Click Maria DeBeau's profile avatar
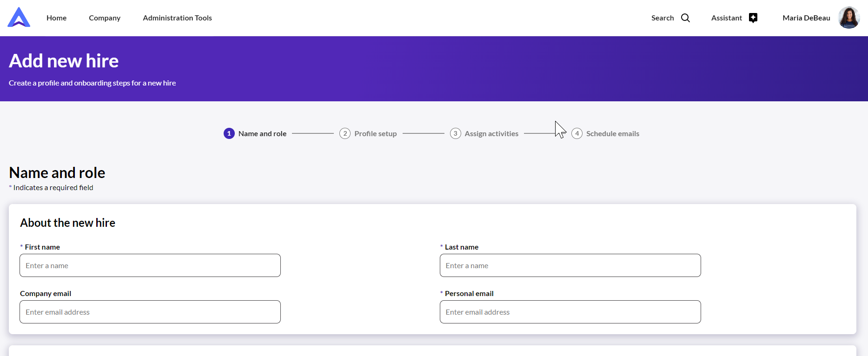This screenshot has height=356, width=868. [x=848, y=18]
